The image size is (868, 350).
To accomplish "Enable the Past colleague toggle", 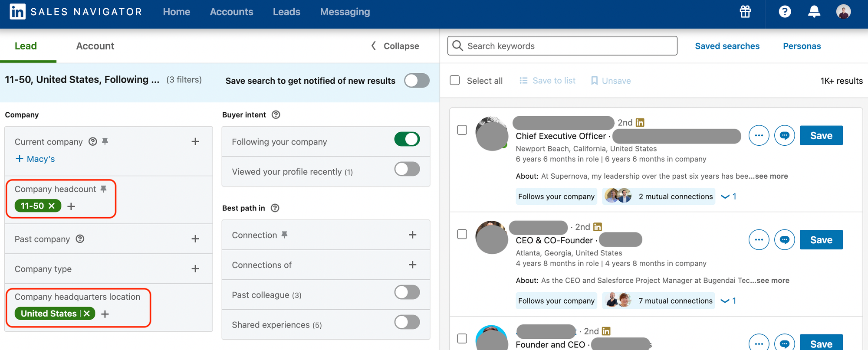I will (407, 292).
